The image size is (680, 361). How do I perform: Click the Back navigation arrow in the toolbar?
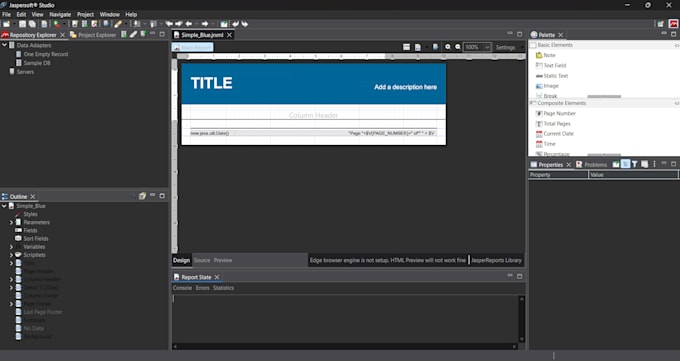[x=189, y=24]
